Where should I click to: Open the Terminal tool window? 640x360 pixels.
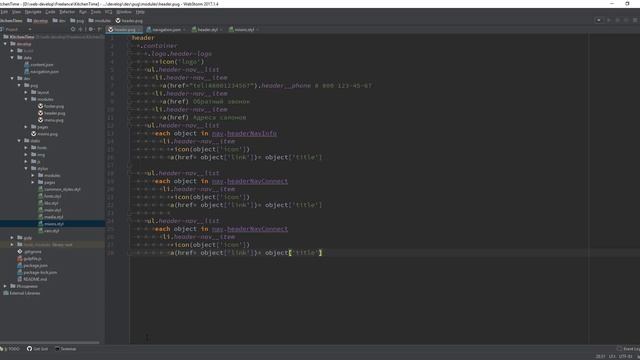[65, 349]
